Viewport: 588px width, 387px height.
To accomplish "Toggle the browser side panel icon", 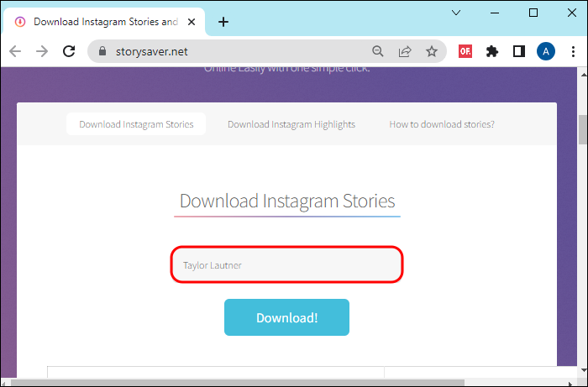I will coord(519,51).
